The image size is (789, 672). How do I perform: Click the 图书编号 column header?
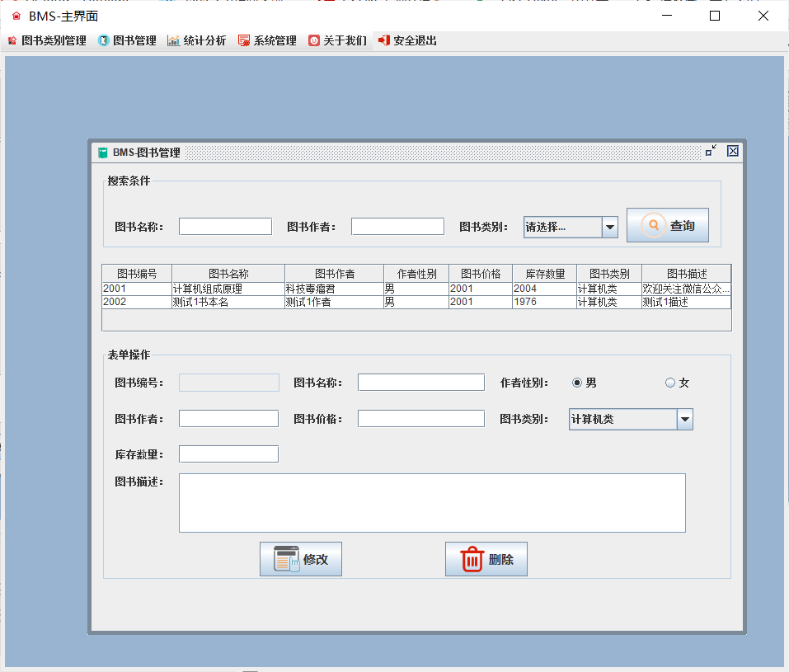click(137, 273)
